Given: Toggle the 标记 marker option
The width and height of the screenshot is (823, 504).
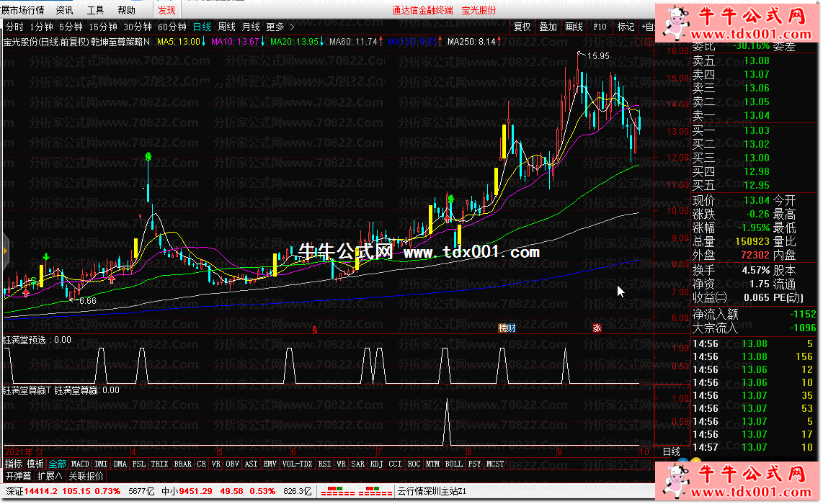Looking at the screenshot, I should tap(626, 27).
